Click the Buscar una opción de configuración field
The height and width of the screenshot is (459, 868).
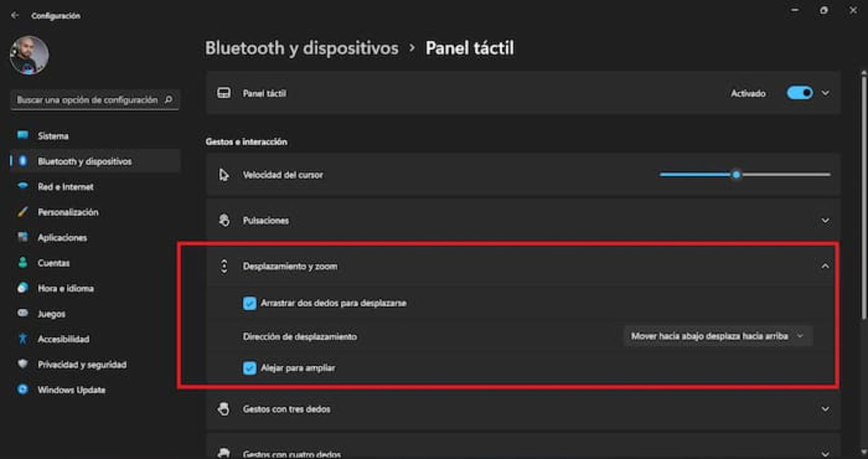pos(88,100)
